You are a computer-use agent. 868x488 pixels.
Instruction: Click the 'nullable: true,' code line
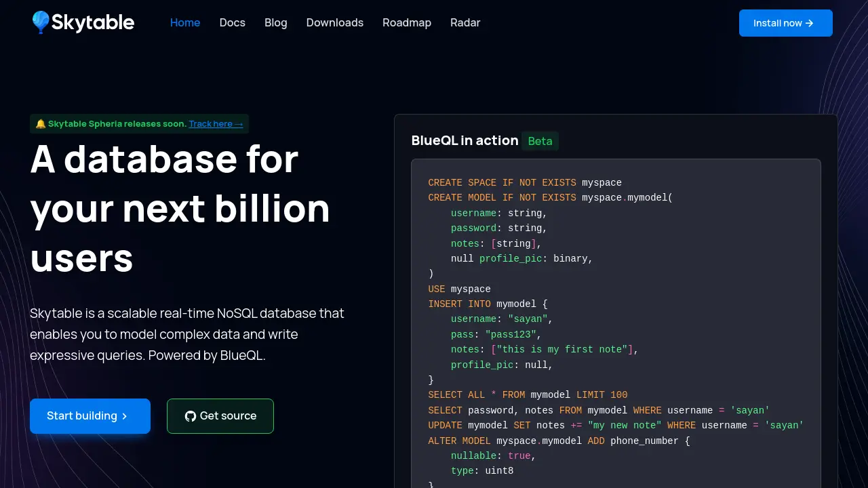click(x=494, y=456)
